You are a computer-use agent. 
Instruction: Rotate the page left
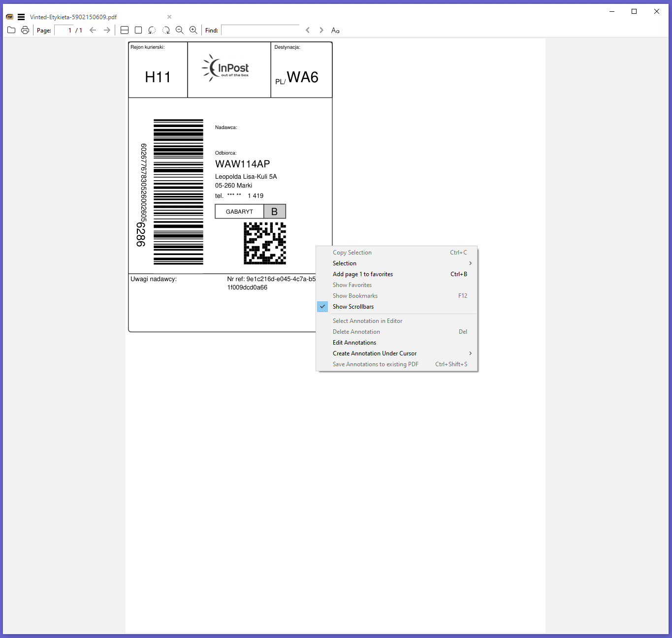[x=152, y=30]
